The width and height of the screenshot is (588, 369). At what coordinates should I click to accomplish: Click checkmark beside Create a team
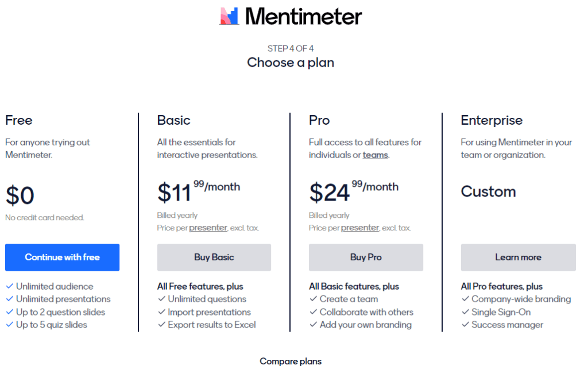pos(314,299)
